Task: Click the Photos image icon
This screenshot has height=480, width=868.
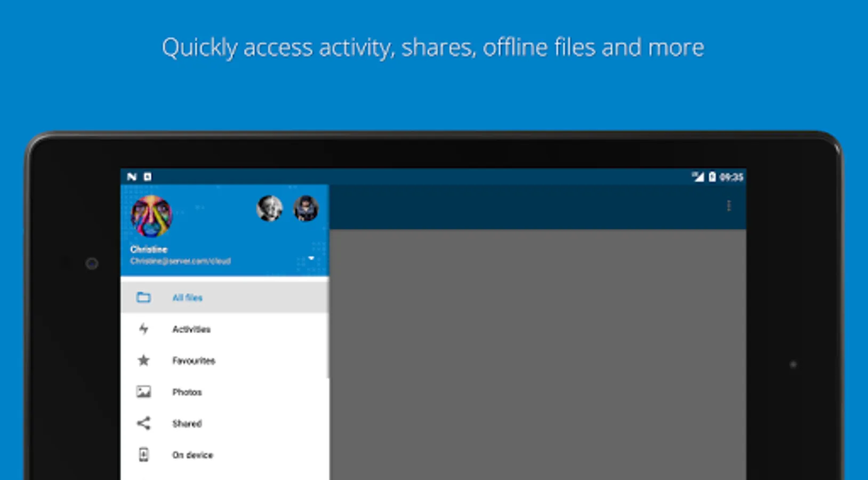Action: (143, 391)
